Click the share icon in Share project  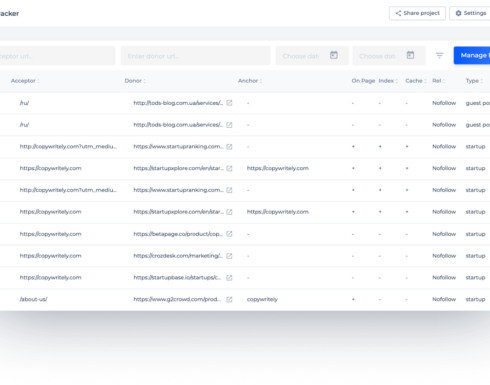pos(398,13)
